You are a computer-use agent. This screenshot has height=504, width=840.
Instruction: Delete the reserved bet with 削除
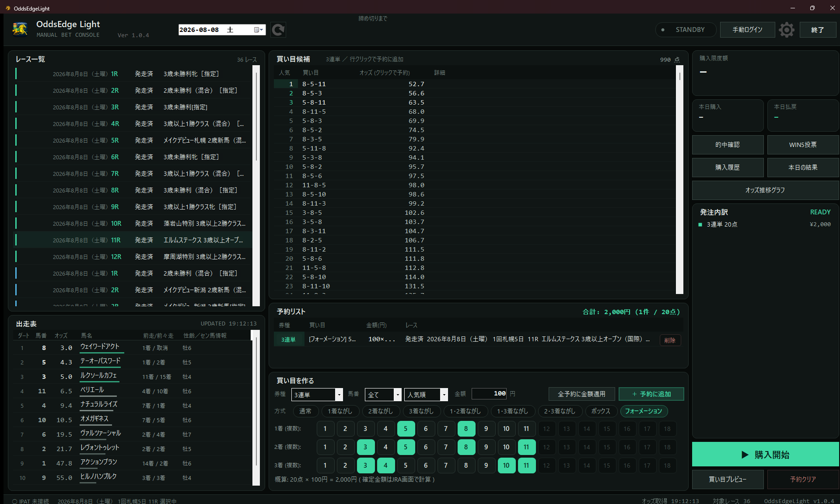pos(670,340)
